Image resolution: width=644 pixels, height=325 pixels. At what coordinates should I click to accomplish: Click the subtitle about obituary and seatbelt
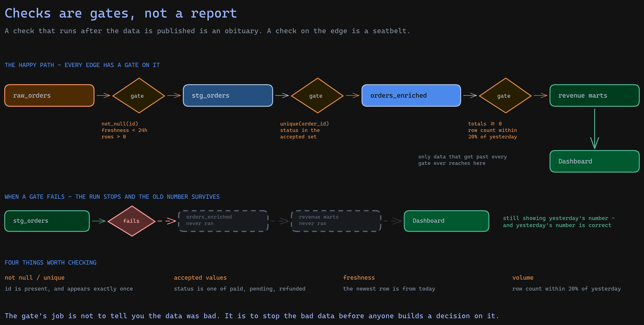(208, 31)
